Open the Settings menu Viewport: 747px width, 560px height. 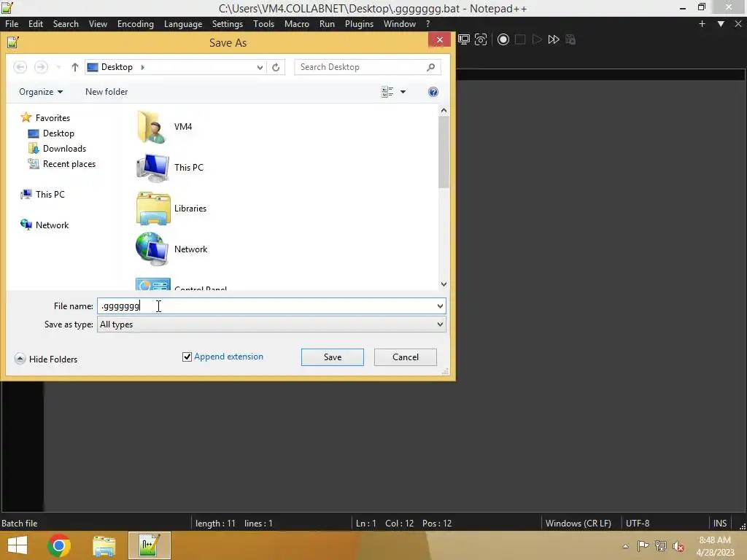pos(228,24)
